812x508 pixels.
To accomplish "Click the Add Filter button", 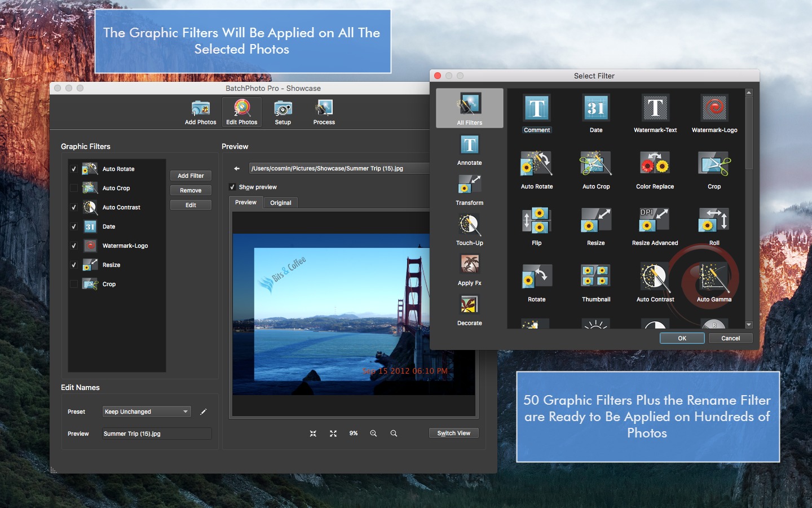I will coord(191,176).
